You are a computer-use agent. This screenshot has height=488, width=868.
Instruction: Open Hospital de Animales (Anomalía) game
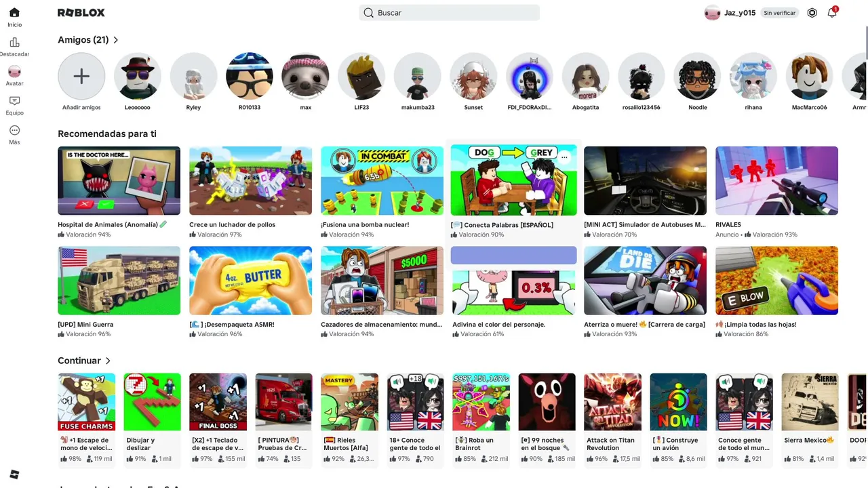point(119,180)
